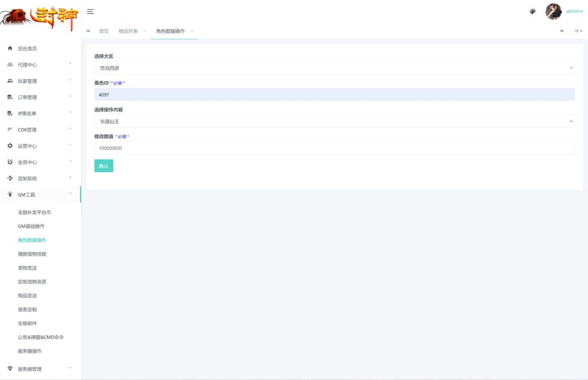Switch to the 首页 tab
This screenshot has height=380, width=588.
pos(103,31)
